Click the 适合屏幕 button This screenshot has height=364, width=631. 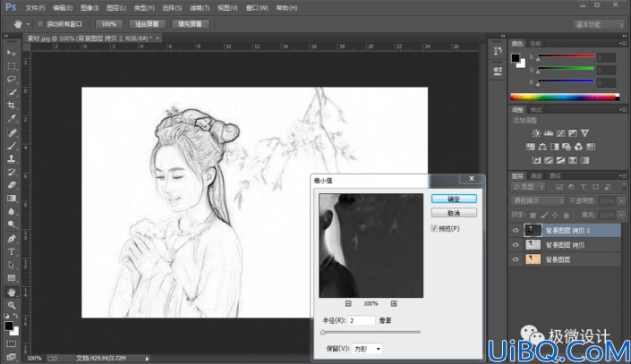[147, 24]
